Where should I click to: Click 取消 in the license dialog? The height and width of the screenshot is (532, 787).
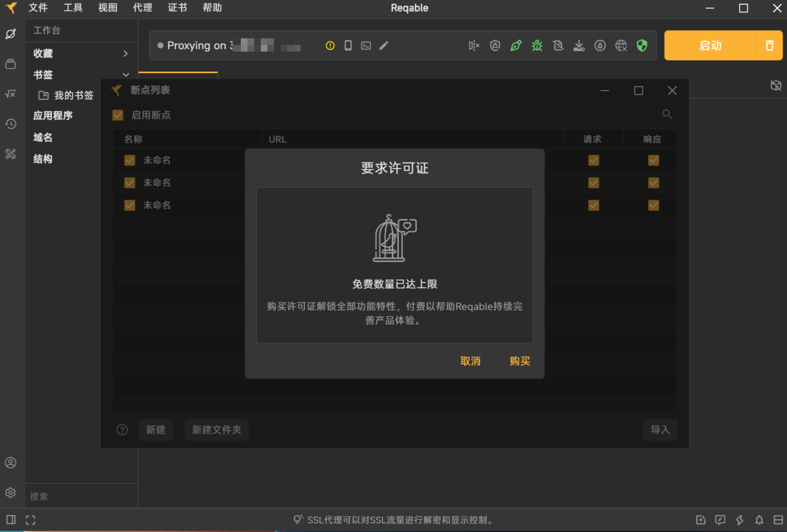470,361
